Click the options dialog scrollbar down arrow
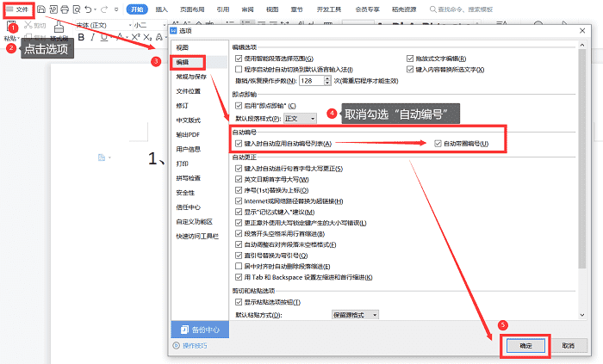Screen dimensions: 603x364 tap(582, 315)
